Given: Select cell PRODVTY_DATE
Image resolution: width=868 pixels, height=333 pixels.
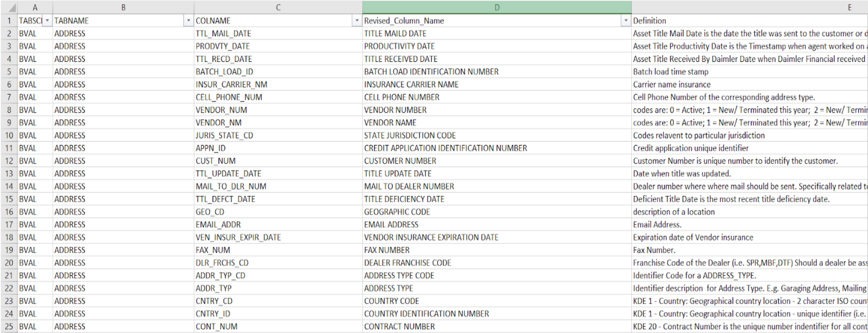Looking at the screenshot, I should pyautogui.click(x=278, y=46).
